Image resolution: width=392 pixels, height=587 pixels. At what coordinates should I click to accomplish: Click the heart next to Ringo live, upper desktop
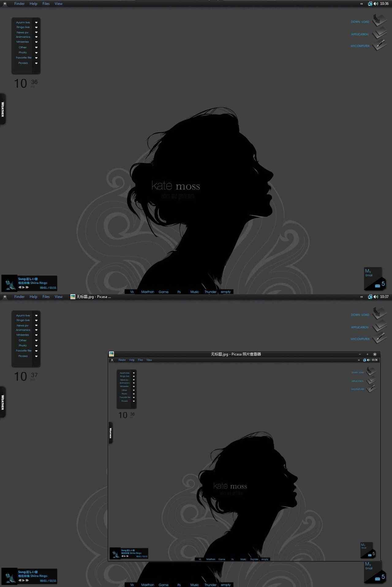36,27
